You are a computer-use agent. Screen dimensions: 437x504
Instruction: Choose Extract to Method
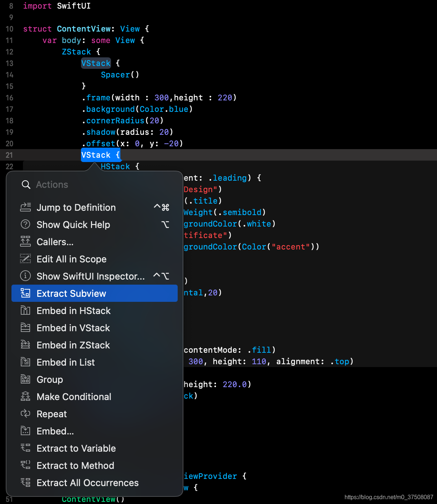(x=95, y=465)
